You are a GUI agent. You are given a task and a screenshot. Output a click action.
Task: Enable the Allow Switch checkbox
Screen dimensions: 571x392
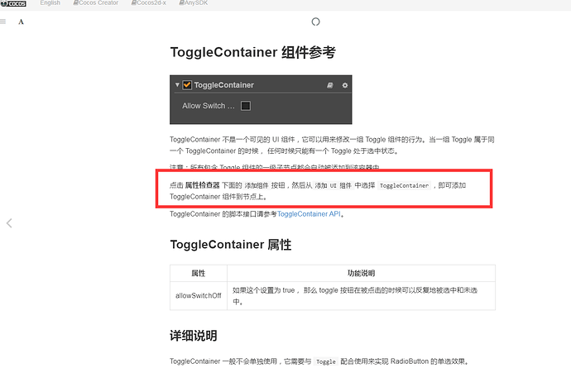tap(246, 106)
